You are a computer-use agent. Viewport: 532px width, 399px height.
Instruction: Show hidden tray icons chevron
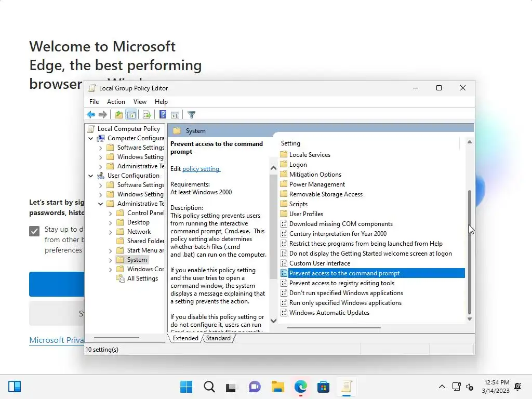pos(442,387)
